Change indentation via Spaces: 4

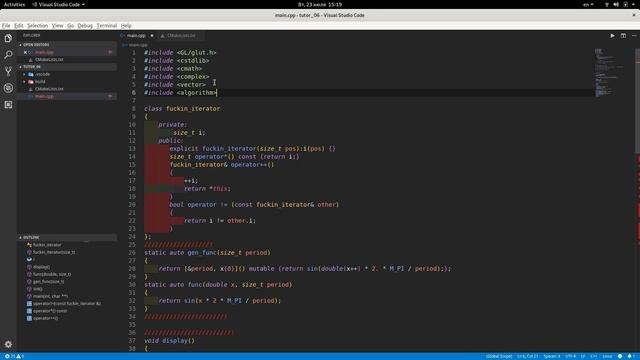[552, 356]
